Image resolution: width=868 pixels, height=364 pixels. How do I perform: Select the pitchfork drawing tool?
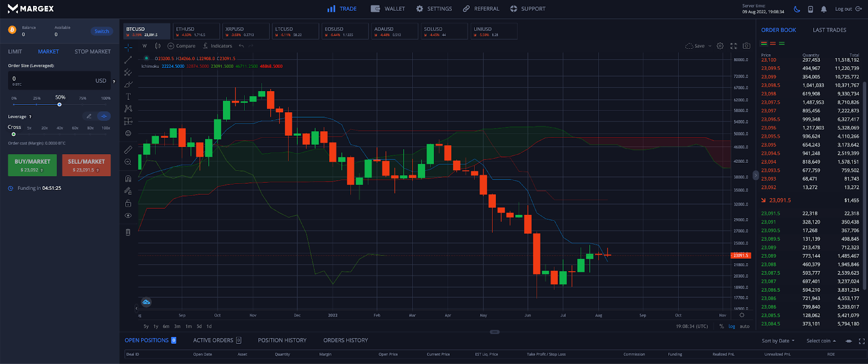tap(128, 72)
